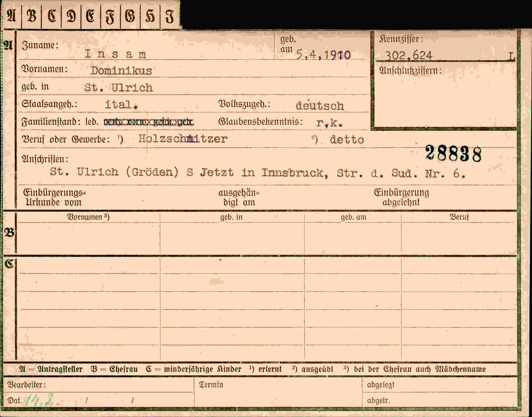Viewport: 532px width, 417px height.
Task: Click the first name 'Dominikus'
Action: coord(121,71)
